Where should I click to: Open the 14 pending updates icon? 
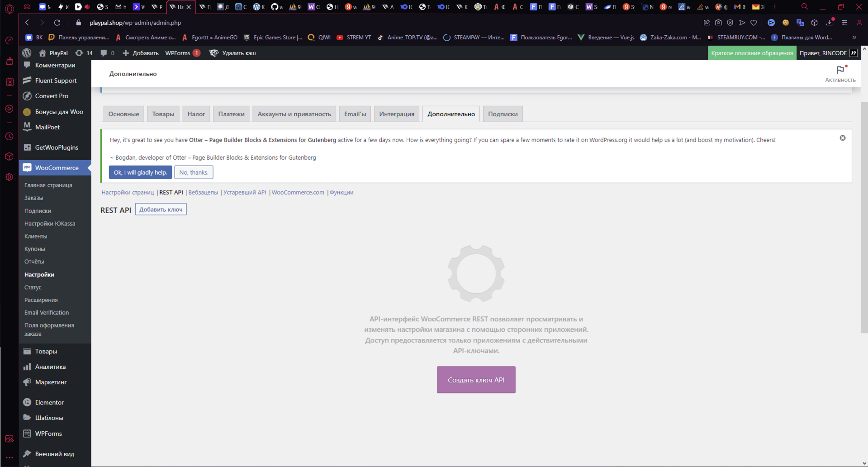coord(84,53)
